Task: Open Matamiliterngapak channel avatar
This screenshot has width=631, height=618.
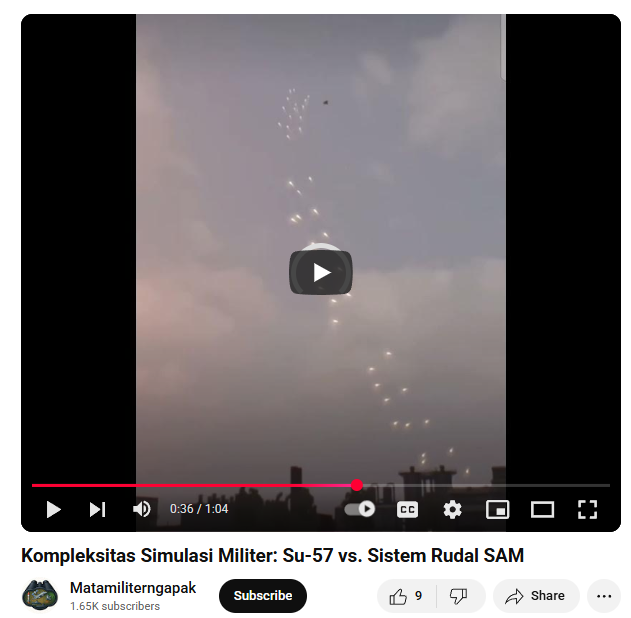Action: tap(39, 596)
